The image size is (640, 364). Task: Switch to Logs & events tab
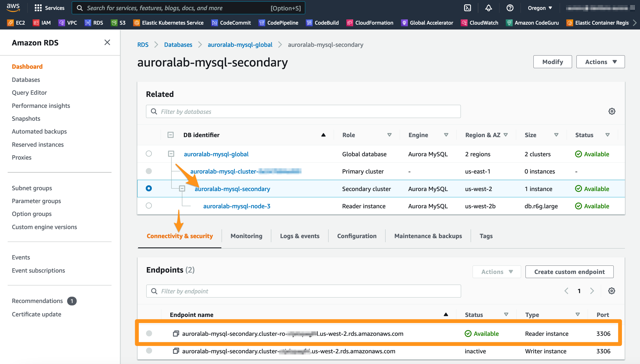[x=300, y=236]
